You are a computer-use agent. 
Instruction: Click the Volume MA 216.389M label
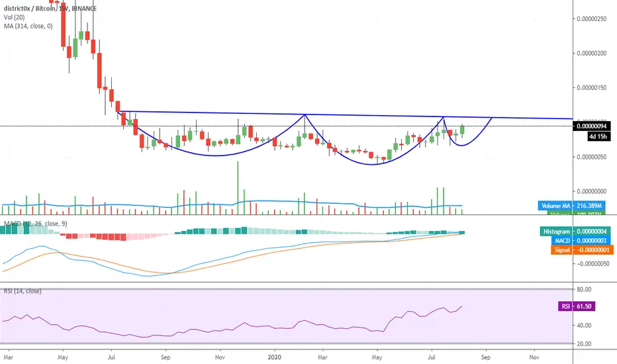click(x=571, y=205)
